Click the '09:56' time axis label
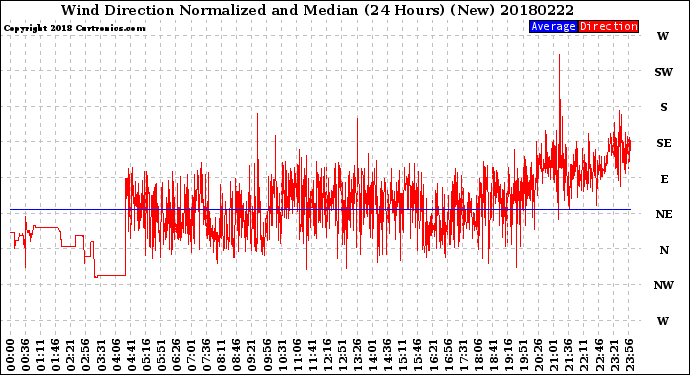Viewport: 690px width, 375px height. [x=267, y=355]
